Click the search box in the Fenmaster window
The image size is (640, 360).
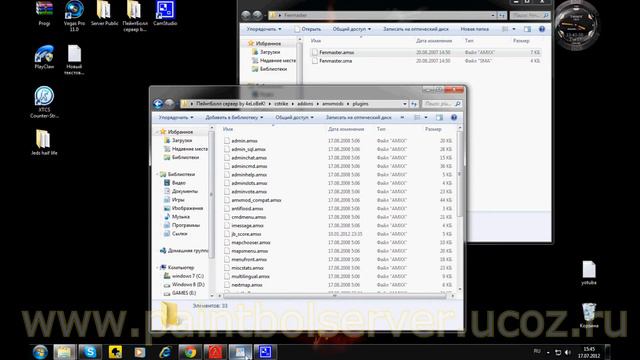[530, 15]
